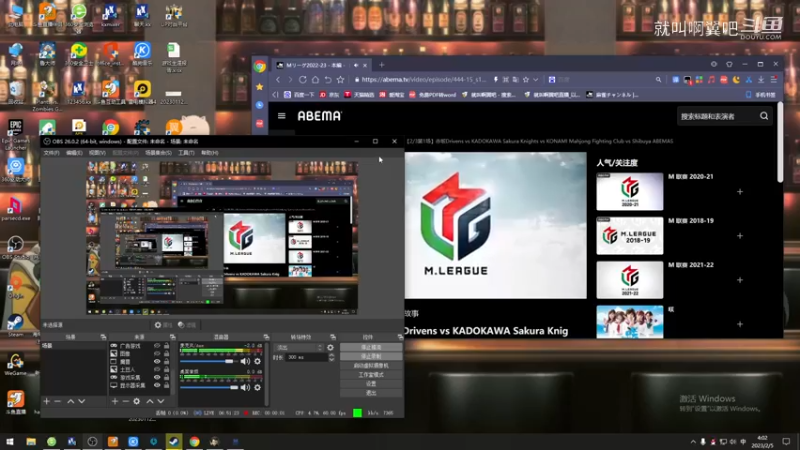Toggle visibility of first source in list
800x450 pixels.
coord(157,345)
